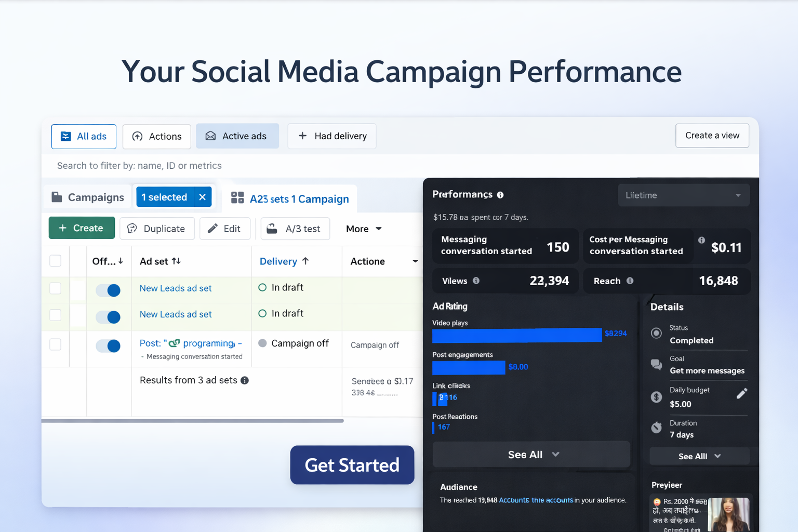
Task: Click the Active ads filter icon
Action: click(x=210, y=136)
